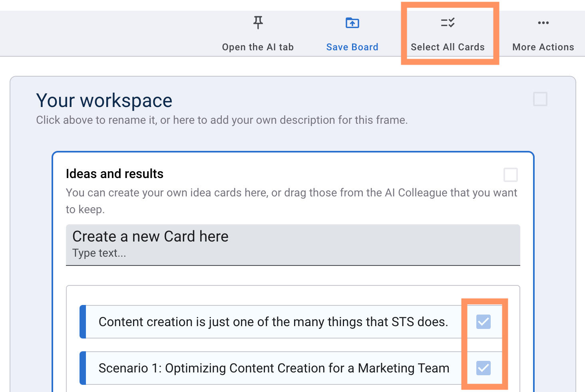This screenshot has width=585, height=392.
Task: Click the 'Select All Cards' label
Action: [x=448, y=47]
